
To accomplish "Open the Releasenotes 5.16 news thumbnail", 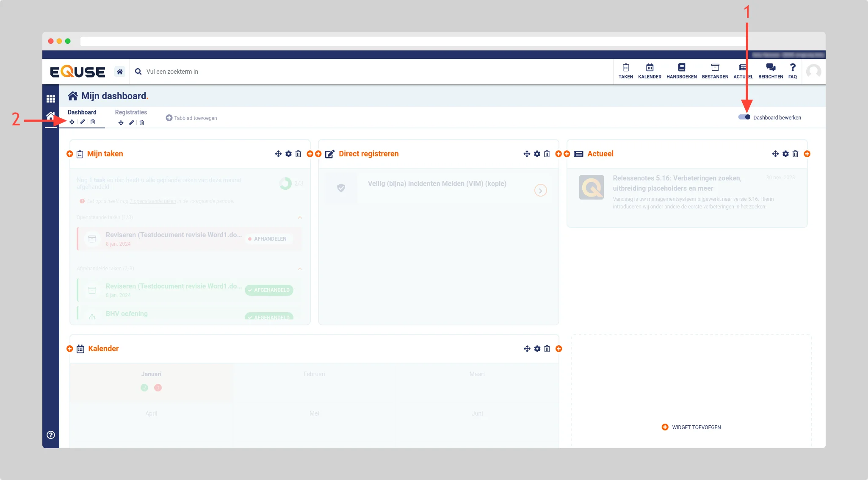I will pos(592,187).
